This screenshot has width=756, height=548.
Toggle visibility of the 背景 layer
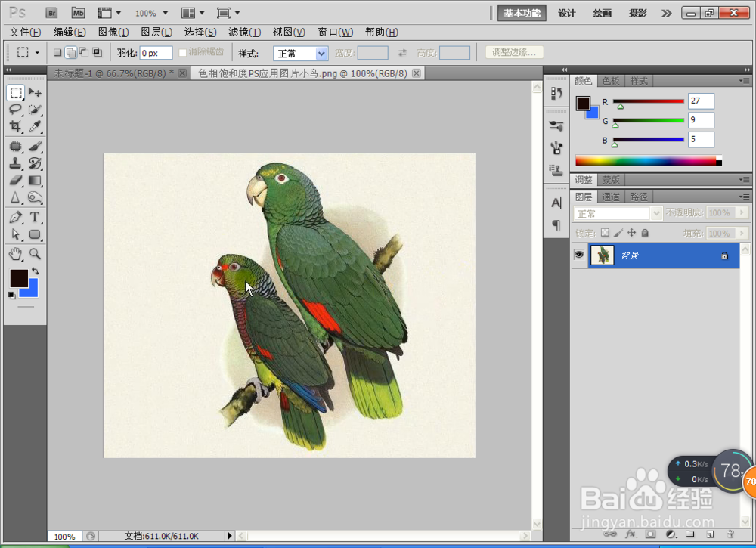(579, 255)
